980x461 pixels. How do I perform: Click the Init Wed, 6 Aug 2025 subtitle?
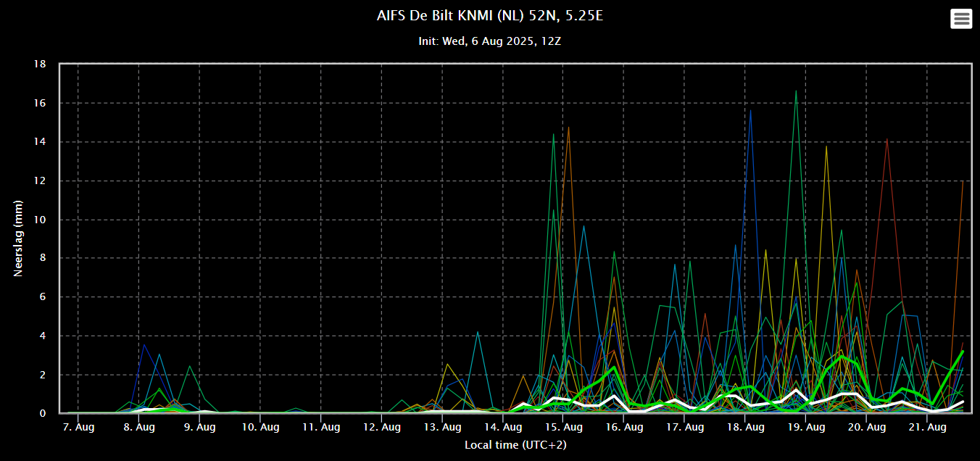[490, 41]
